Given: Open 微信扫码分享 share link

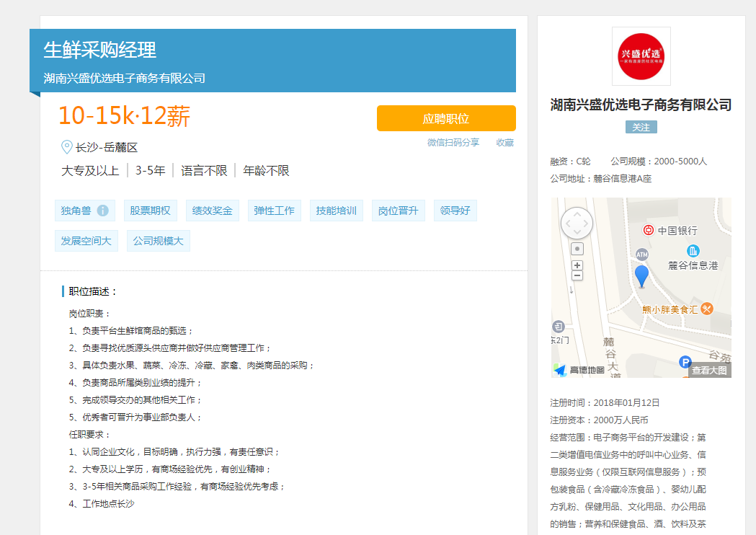Looking at the screenshot, I should coord(453,142).
